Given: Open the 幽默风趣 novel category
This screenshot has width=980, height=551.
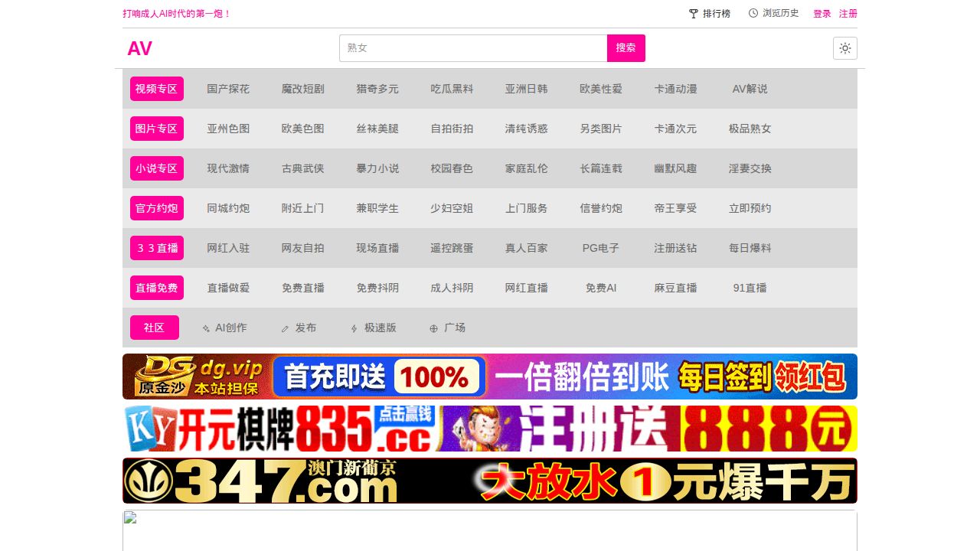Looking at the screenshot, I should pos(676,168).
